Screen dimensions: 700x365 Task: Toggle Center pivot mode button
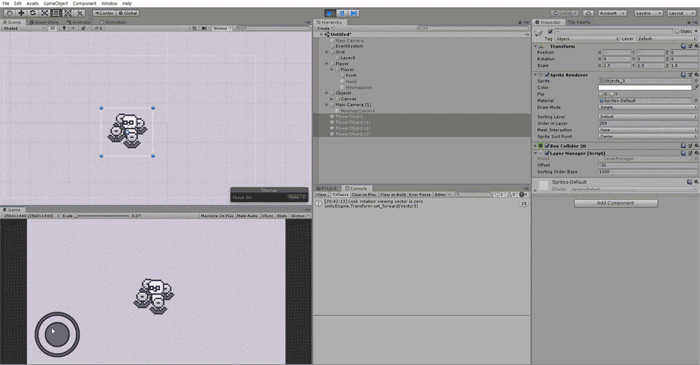tap(104, 13)
